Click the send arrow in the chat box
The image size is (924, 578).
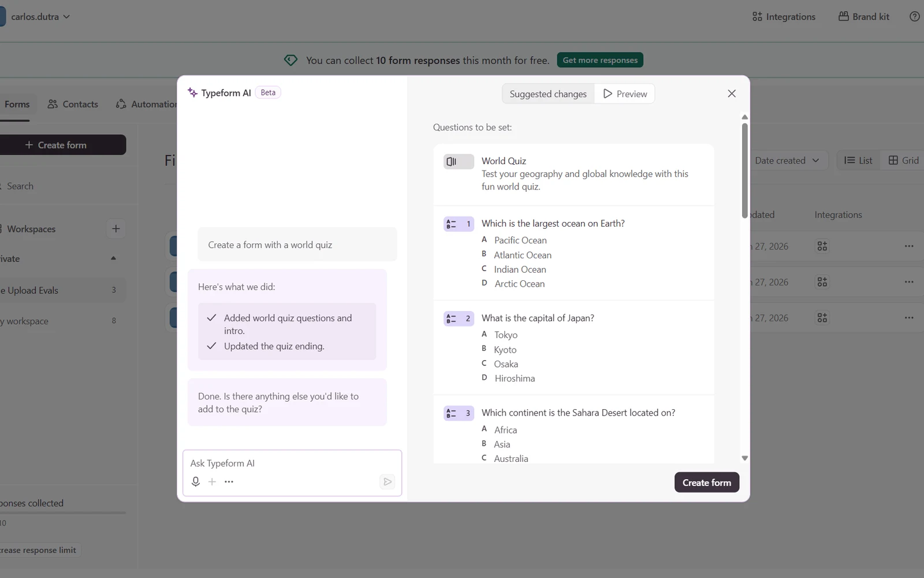[x=388, y=481]
